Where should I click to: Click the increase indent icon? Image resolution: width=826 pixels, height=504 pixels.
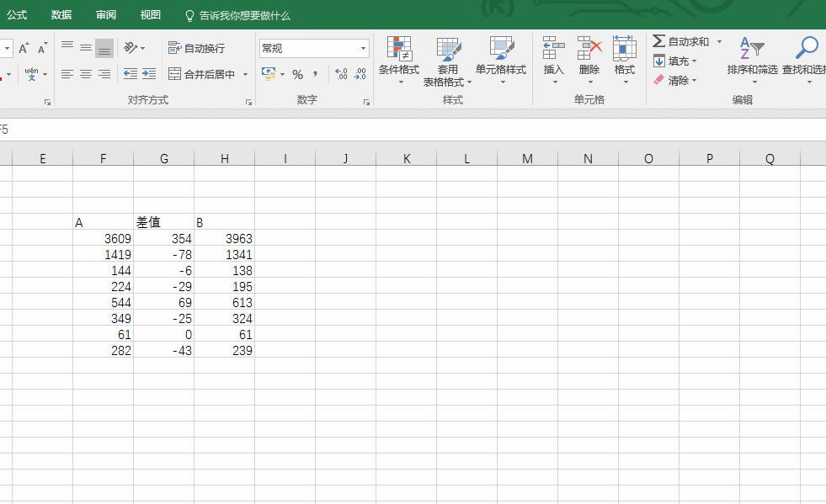(x=149, y=74)
